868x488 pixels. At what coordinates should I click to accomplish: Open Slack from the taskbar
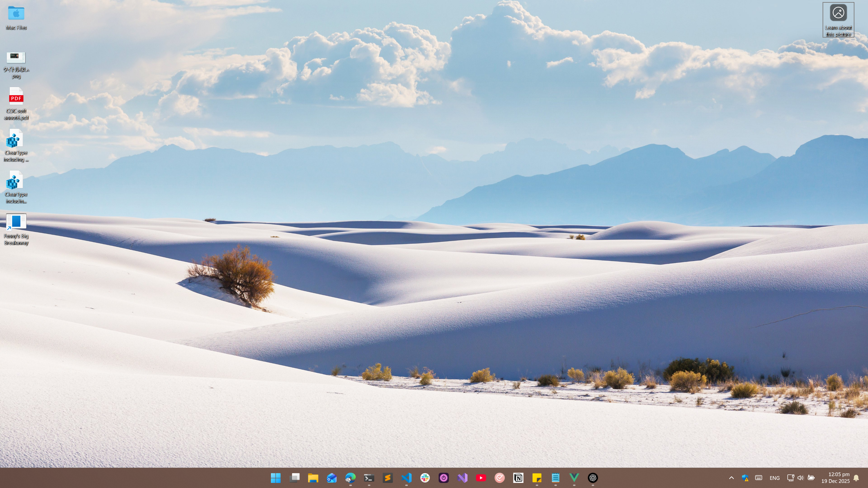[x=425, y=478]
